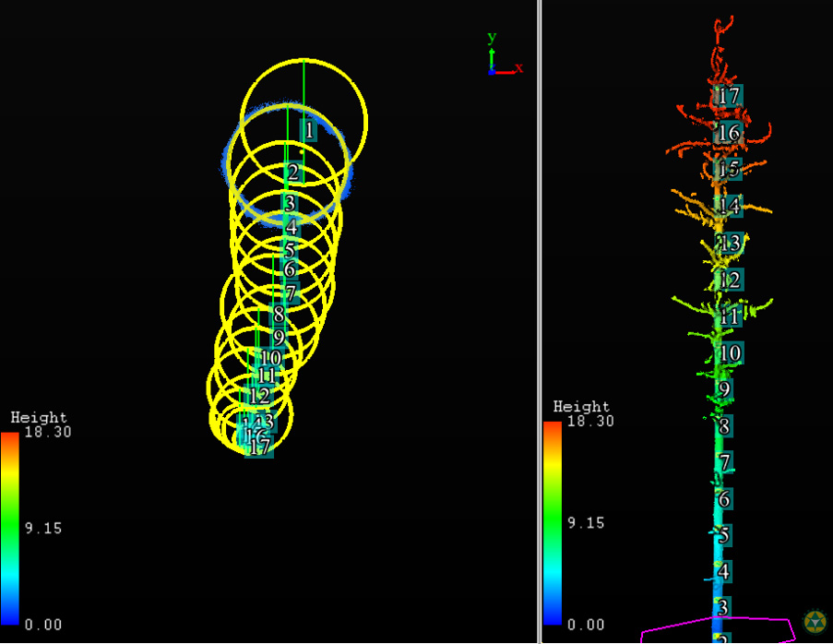Click section label 3 near tree base
Image resolution: width=833 pixels, height=644 pixels.
click(723, 607)
